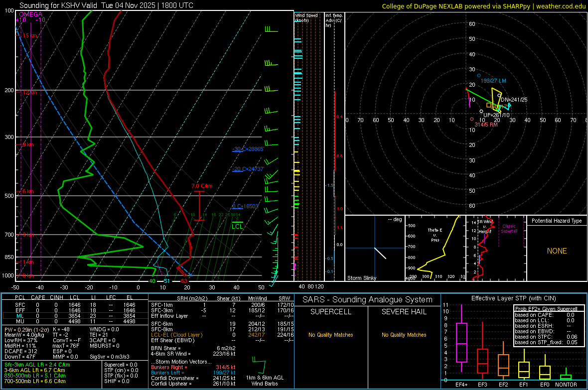The height and width of the screenshot is (390, 588).
Task: Click the surface temperature value 63
Action: 184,281
